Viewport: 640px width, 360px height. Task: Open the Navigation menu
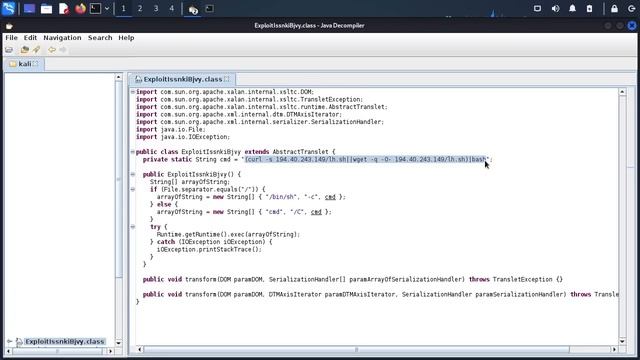coord(62,38)
